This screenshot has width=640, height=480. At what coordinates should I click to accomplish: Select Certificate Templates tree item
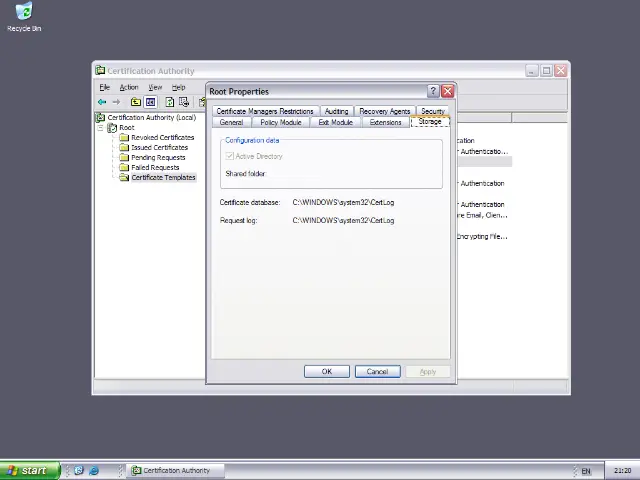click(x=163, y=178)
